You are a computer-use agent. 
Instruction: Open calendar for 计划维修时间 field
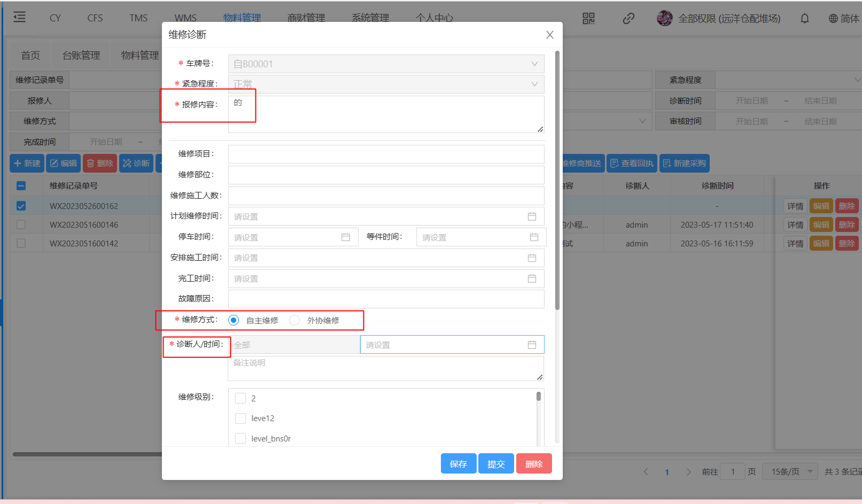pyautogui.click(x=532, y=216)
